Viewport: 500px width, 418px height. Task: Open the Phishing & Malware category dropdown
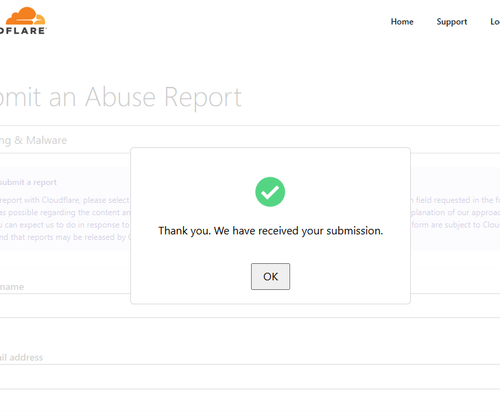pyautogui.click(x=250, y=140)
